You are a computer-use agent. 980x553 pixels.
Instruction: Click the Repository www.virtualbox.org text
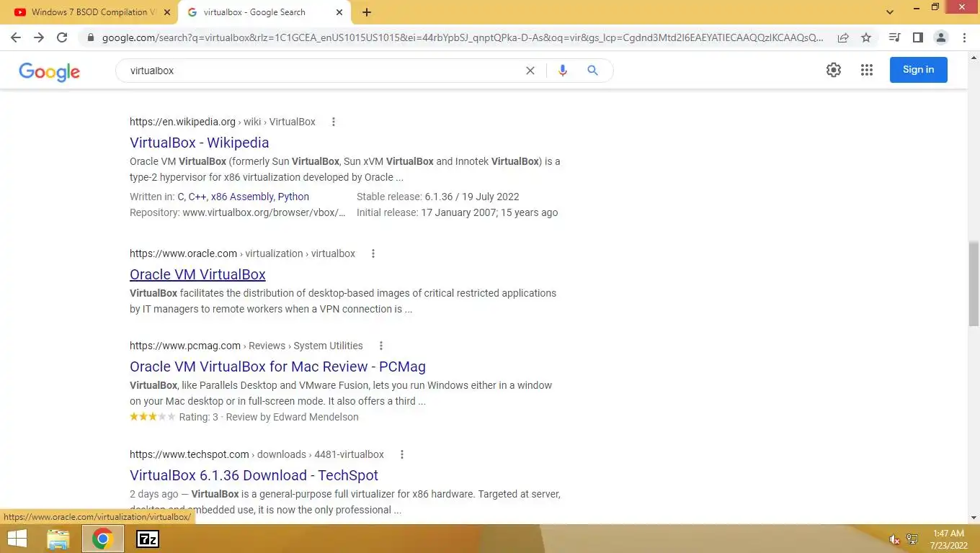(x=238, y=212)
